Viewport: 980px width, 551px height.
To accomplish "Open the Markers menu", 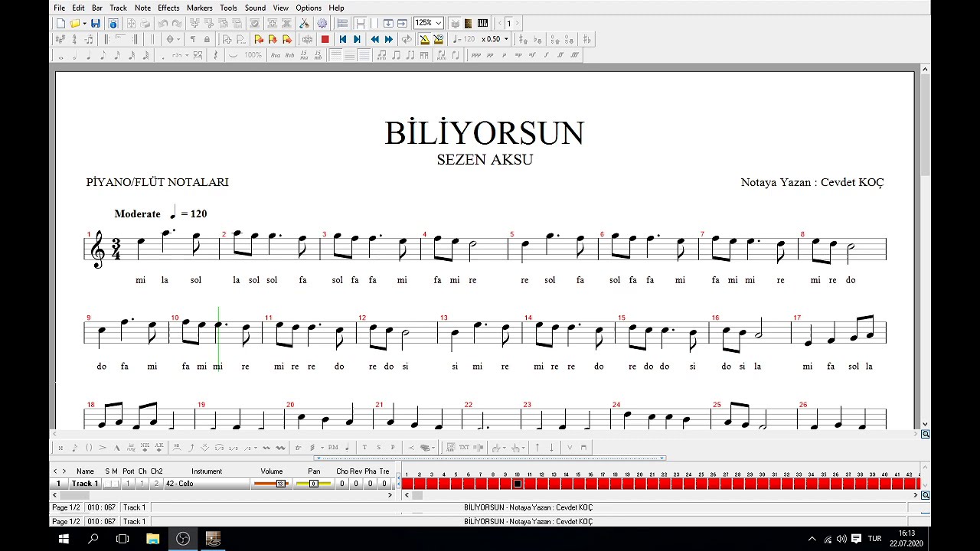I will (x=200, y=8).
